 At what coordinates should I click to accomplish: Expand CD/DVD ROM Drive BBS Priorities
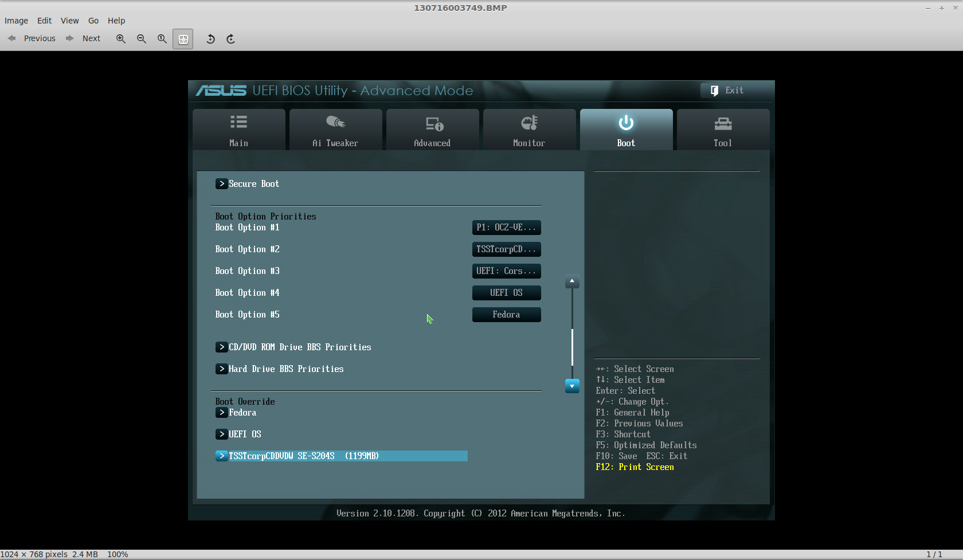(x=293, y=347)
